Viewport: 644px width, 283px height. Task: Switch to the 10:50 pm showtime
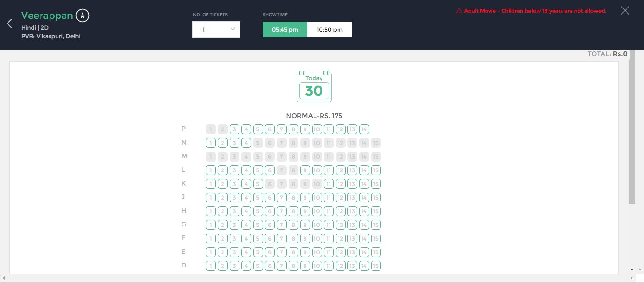click(x=330, y=29)
